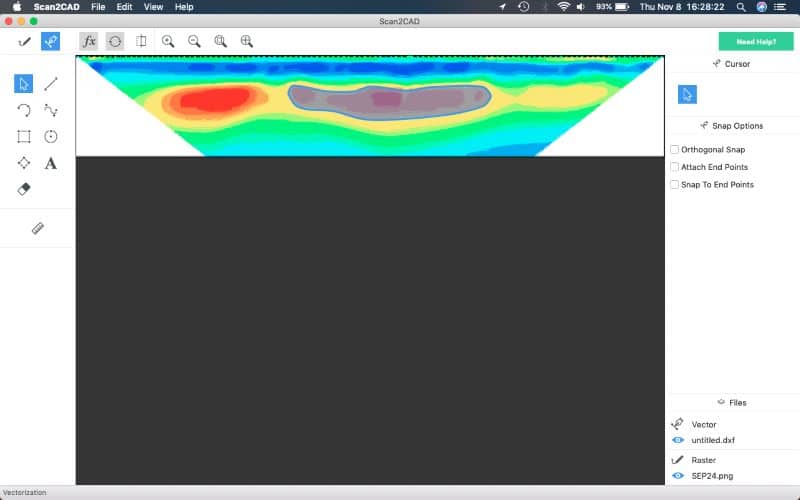Pick the arc drawing tool
This screenshot has width=800, height=500.
24,110
